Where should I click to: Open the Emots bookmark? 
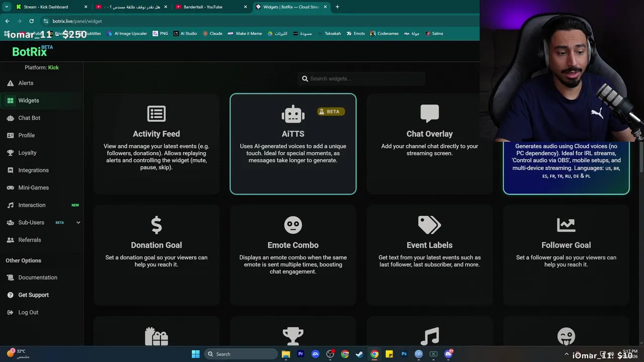(x=355, y=34)
